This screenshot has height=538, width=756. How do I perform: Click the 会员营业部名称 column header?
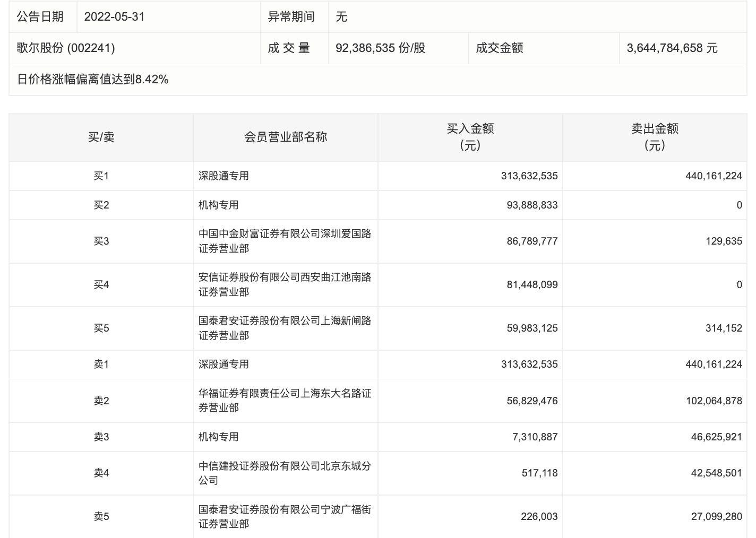pos(286,137)
